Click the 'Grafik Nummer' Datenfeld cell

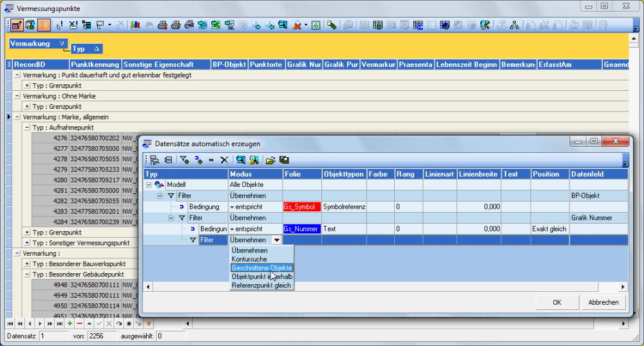point(598,218)
